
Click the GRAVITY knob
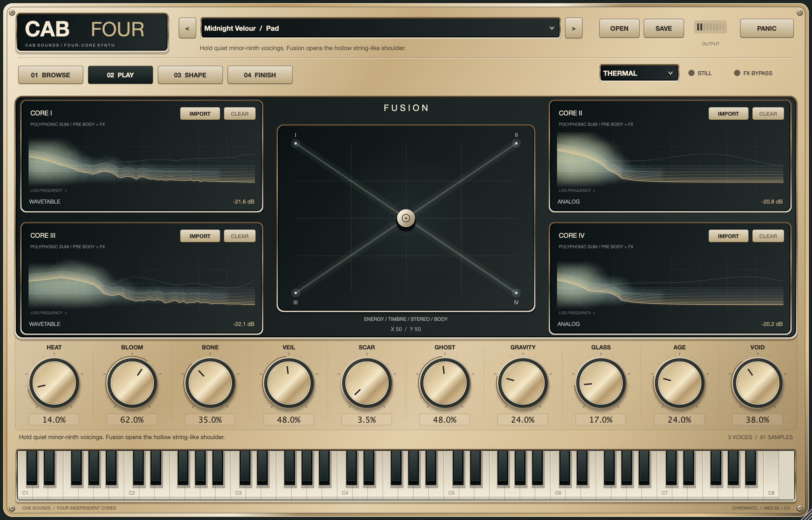522,383
